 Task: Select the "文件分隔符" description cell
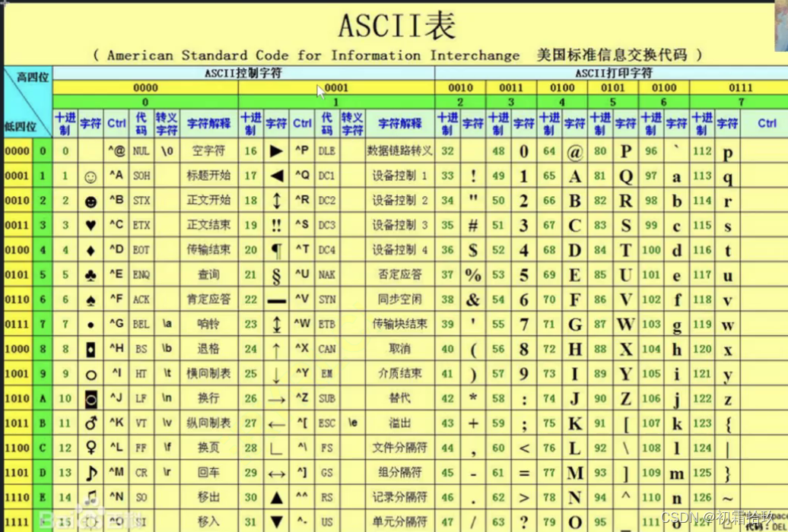point(399,448)
